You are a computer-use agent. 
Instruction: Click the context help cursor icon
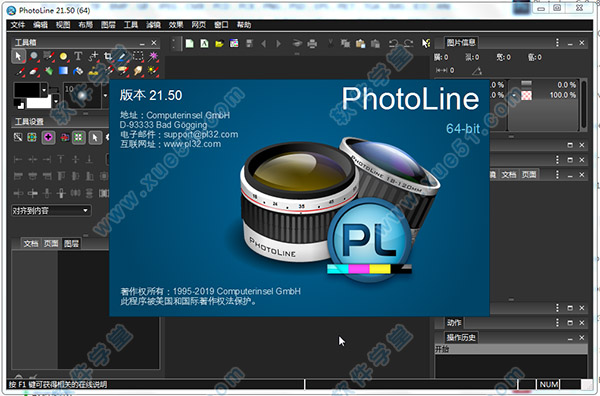426,43
